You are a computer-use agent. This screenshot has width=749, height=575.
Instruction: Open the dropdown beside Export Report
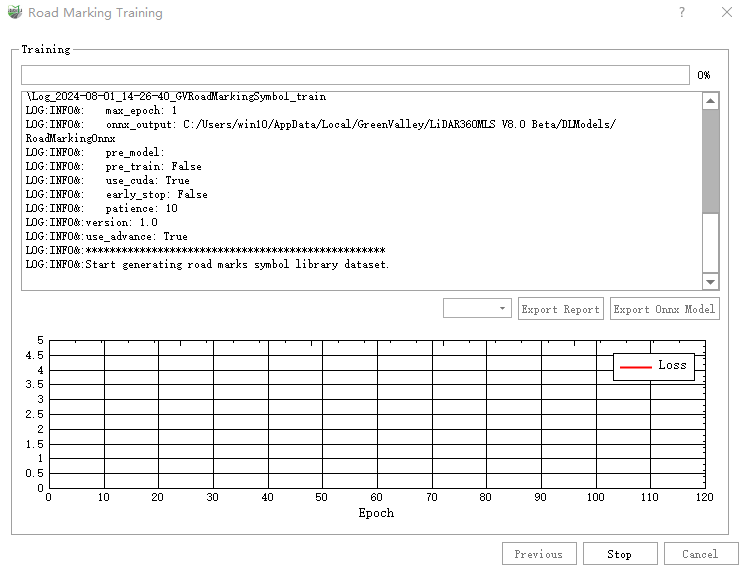477,309
